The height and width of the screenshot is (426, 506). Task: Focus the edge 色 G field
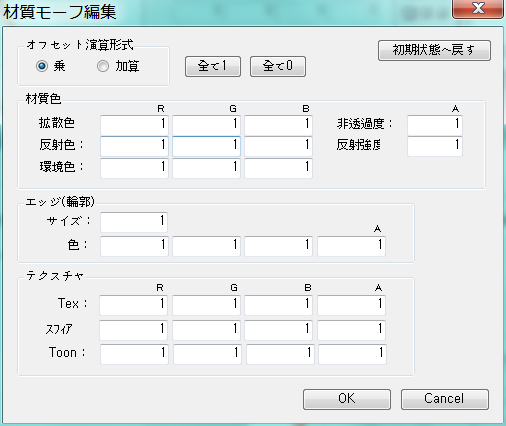pos(206,246)
